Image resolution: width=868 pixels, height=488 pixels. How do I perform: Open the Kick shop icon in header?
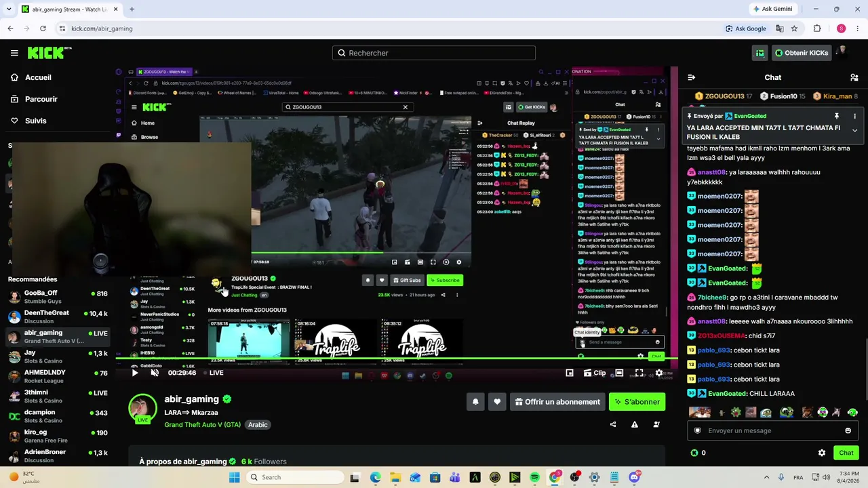759,53
